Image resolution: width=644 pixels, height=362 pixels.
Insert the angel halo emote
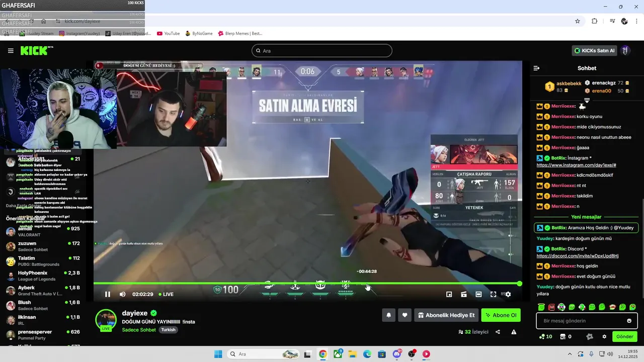click(541, 307)
